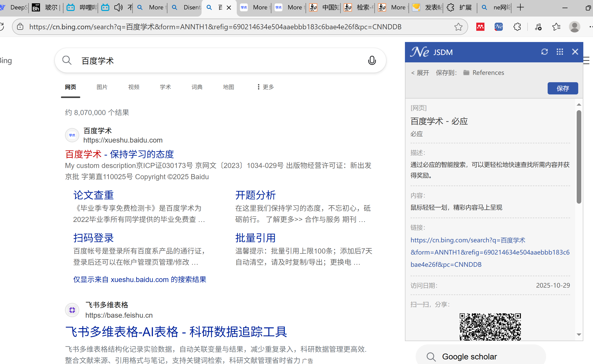Close the JSDM side panel

point(575,52)
